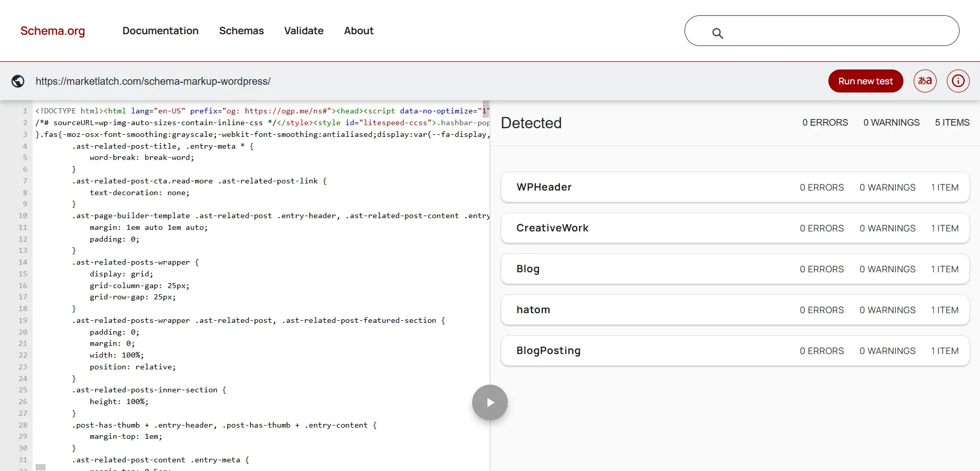980x471 pixels.
Task: Open the language selector icon
Action: pyautogui.click(x=925, y=81)
